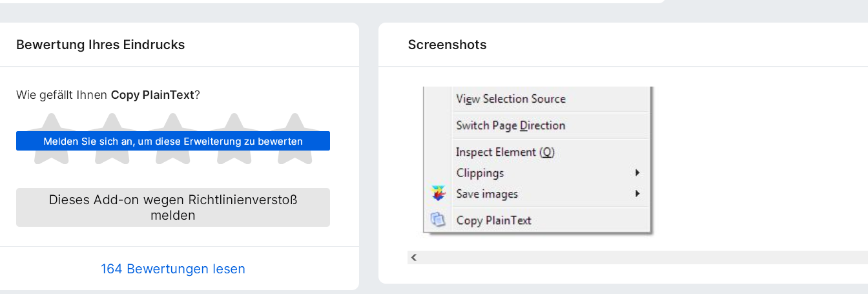
Task: Select 'Copy PlainText' context menu entry
Action: click(493, 220)
